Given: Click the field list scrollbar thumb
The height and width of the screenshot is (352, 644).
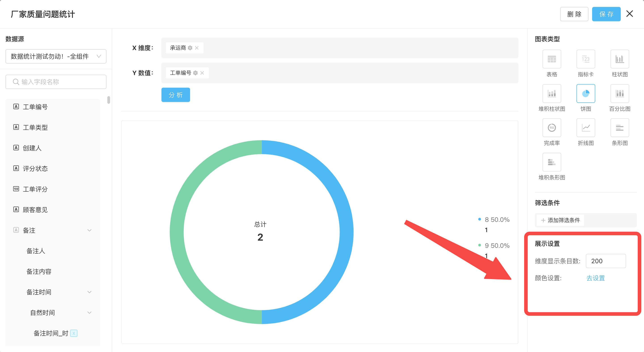Looking at the screenshot, I should click(108, 100).
